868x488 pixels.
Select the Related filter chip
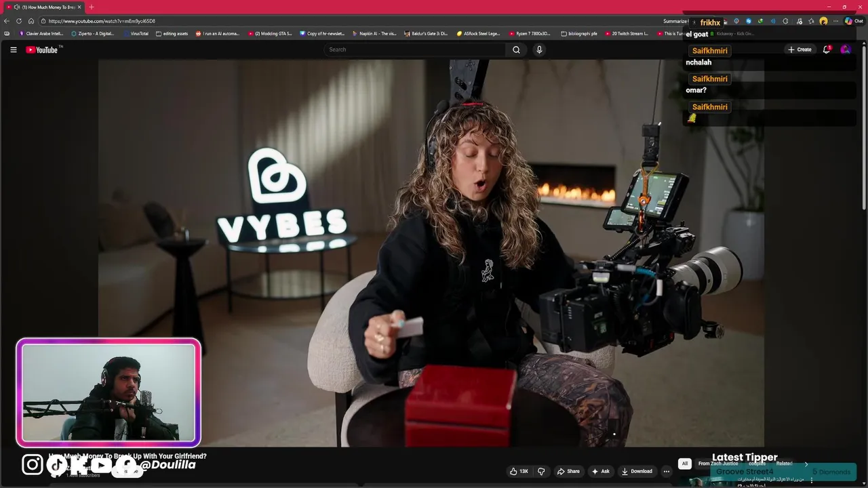(x=785, y=464)
